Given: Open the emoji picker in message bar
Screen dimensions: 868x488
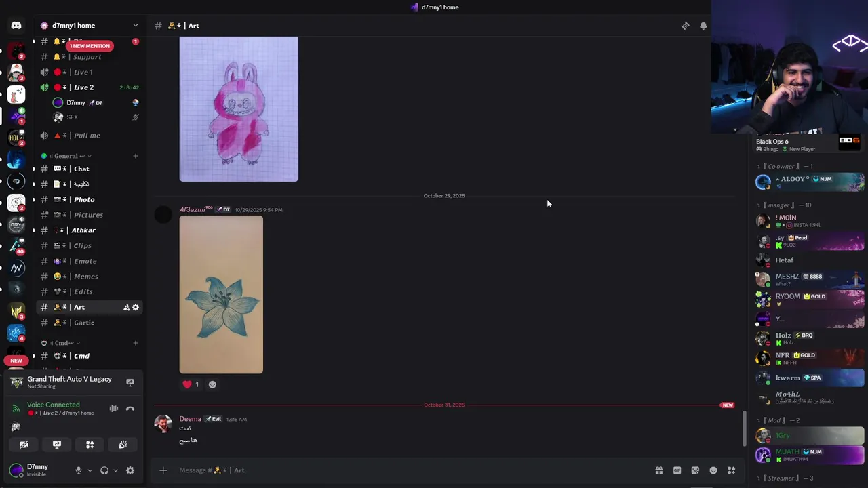Looking at the screenshot, I should pos(713,470).
